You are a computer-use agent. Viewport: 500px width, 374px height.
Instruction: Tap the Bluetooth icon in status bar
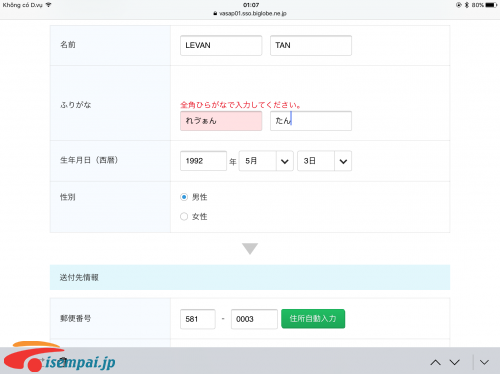(x=467, y=5)
